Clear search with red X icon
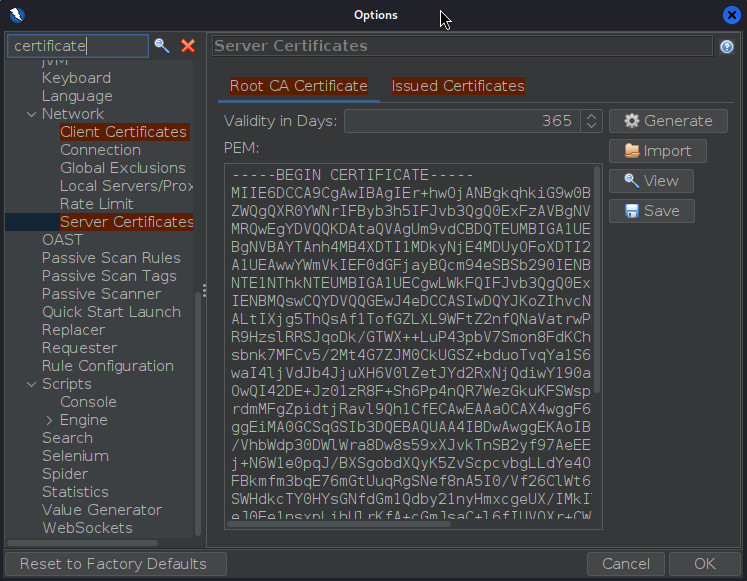Viewport: 747px width, 581px height. point(188,46)
